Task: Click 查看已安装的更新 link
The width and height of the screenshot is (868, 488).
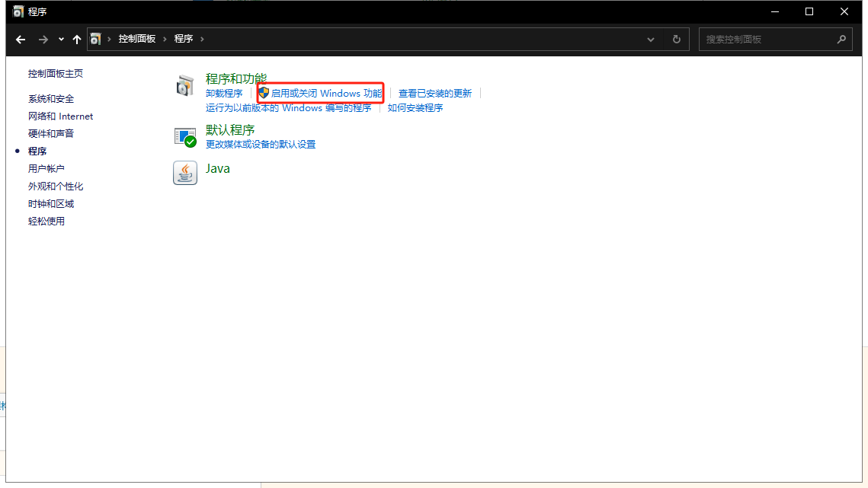Action: point(435,94)
